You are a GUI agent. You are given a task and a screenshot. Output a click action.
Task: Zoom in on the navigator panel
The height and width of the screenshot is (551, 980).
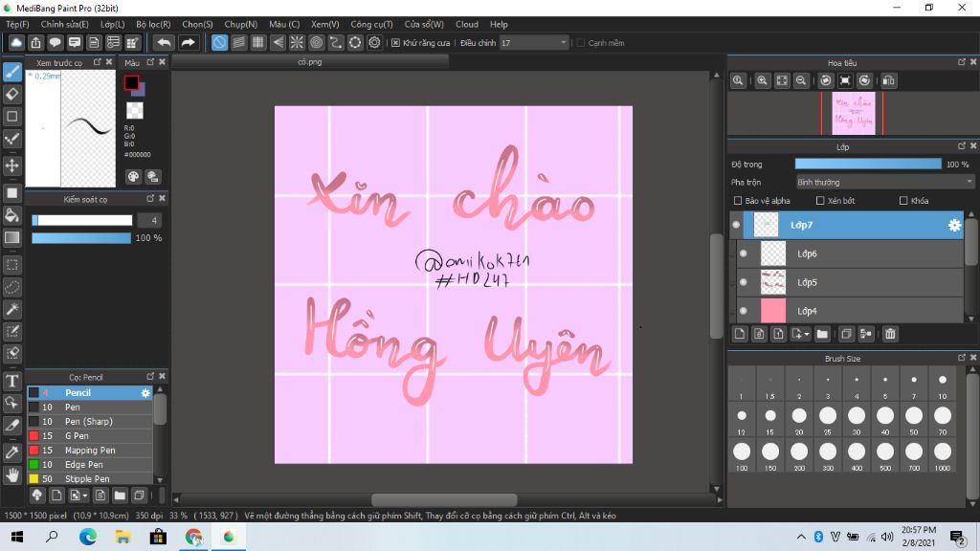(763, 80)
